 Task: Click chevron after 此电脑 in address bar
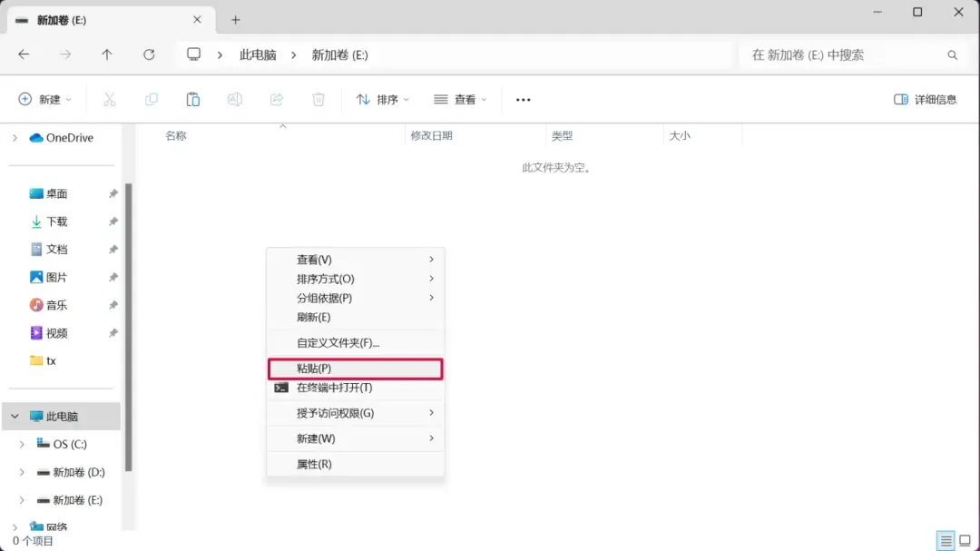[293, 55]
